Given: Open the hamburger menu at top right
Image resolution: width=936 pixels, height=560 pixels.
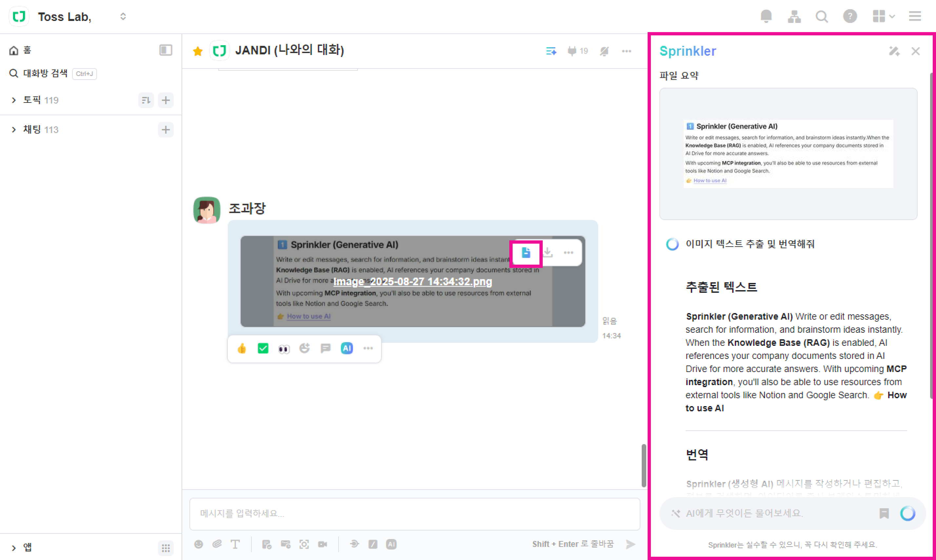Looking at the screenshot, I should (914, 16).
